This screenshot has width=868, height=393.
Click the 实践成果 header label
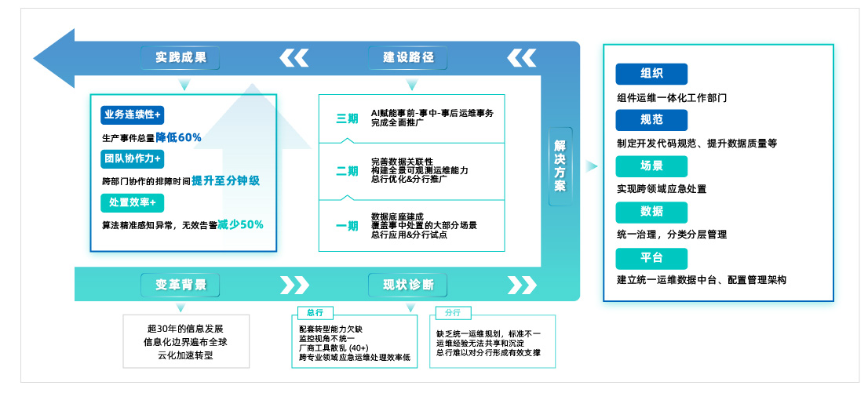click(x=180, y=57)
